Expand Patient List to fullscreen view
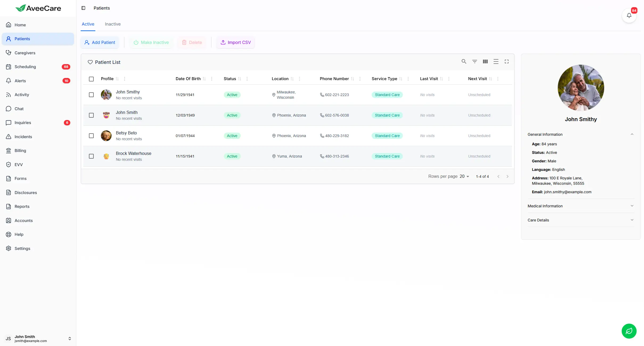The height and width of the screenshot is (346, 644). 507,61
